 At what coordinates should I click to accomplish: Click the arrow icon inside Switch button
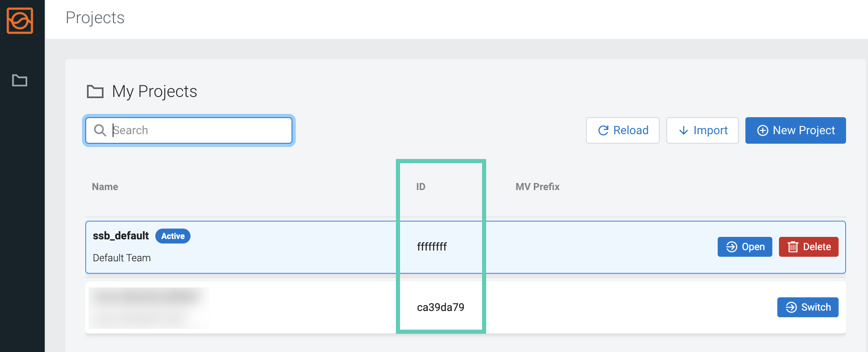[791, 307]
